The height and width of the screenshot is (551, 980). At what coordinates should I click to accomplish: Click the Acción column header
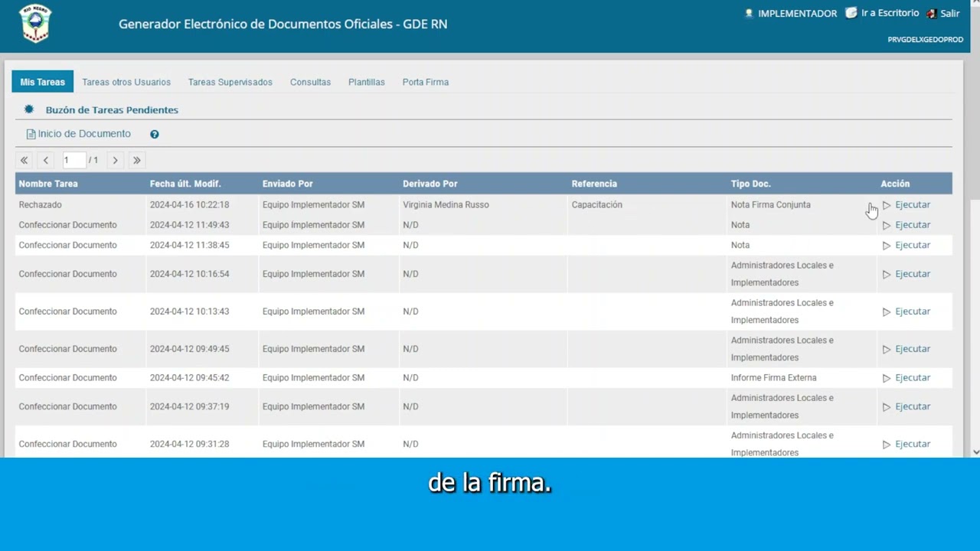pyautogui.click(x=895, y=184)
